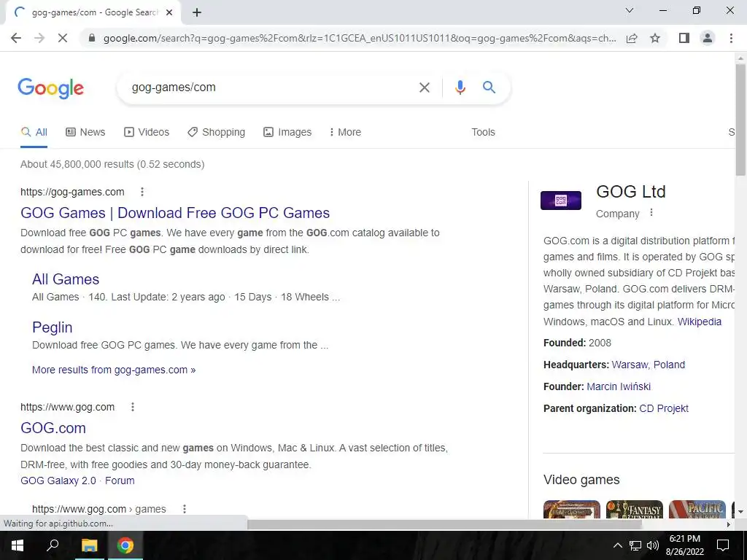Click the Chrome address bar URL

(x=360, y=38)
